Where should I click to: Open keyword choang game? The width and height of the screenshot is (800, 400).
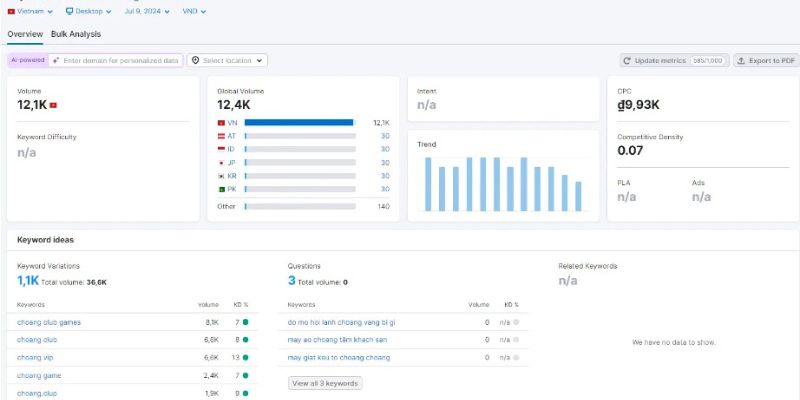point(39,376)
